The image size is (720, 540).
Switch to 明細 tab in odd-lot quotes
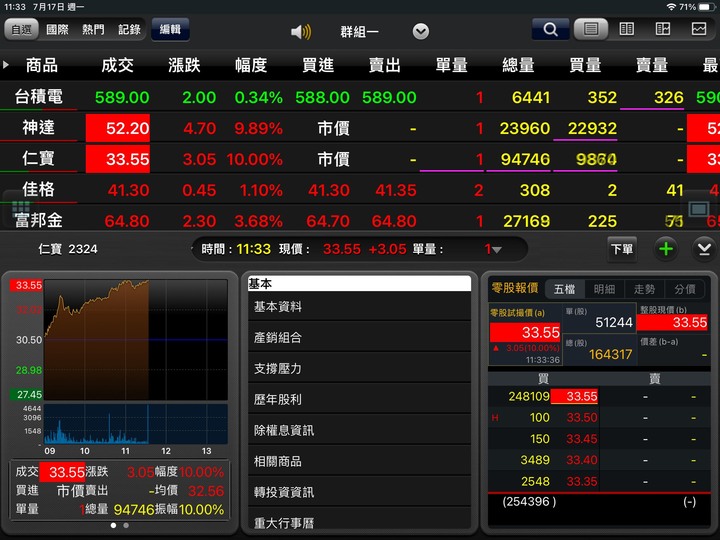(x=604, y=289)
